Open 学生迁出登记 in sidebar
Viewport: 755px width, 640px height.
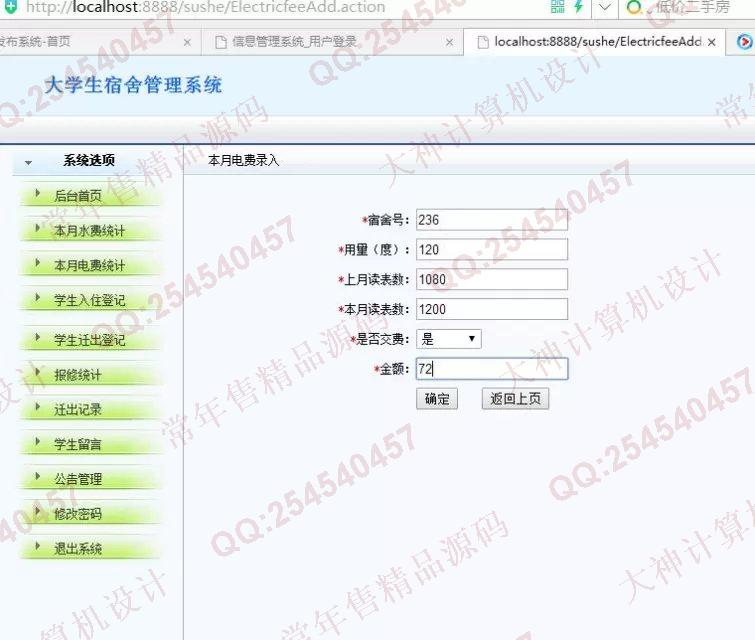click(90, 340)
